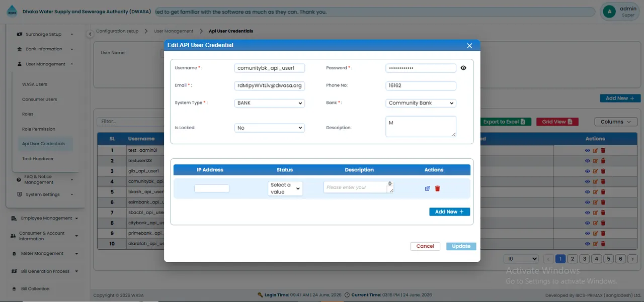This screenshot has height=302, width=644.
Task: Expand Meter Management menu
Action: [x=44, y=254]
